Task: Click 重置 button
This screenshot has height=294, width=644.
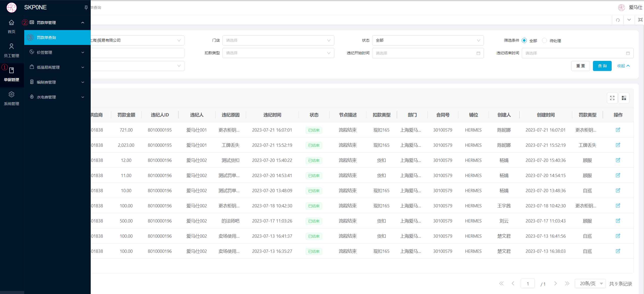Action: click(581, 66)
